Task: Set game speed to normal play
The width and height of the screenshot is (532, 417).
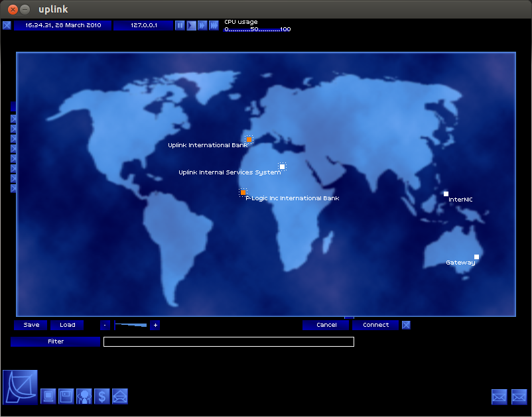Action: tap(191, 25)
